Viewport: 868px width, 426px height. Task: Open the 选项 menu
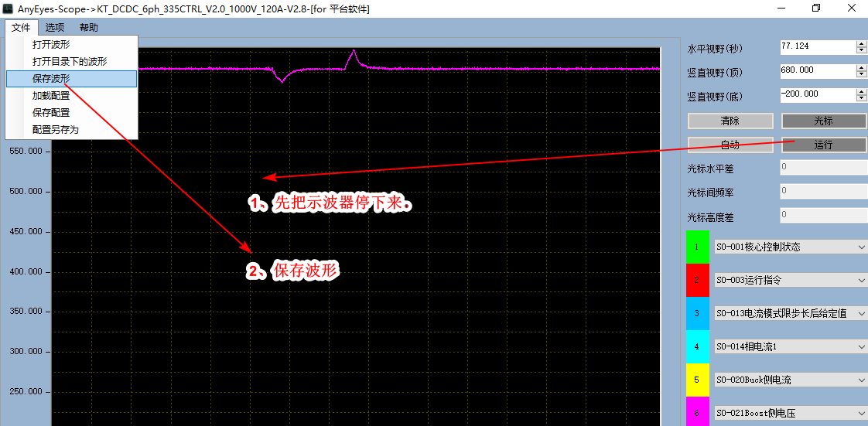[54, 28]
